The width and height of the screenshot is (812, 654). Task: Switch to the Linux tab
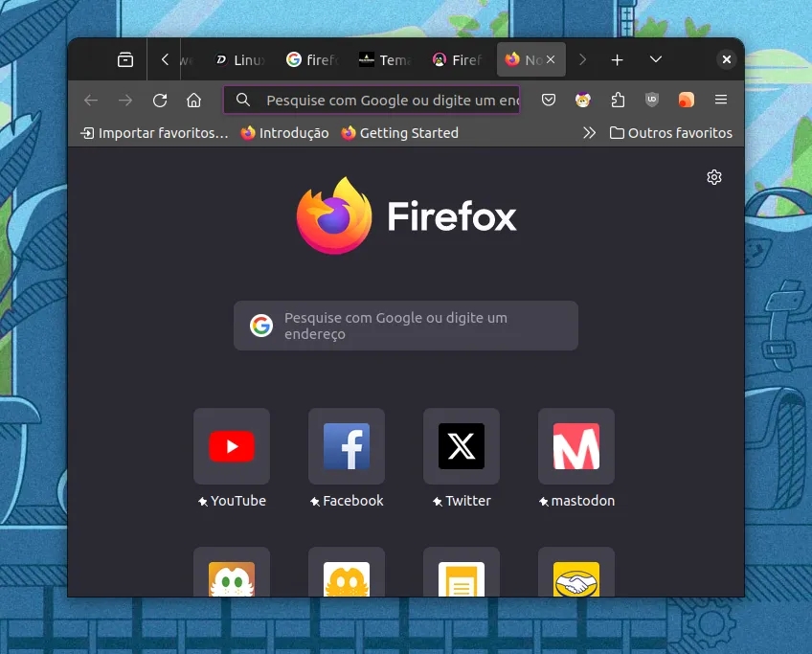click(x=239, y=60)
